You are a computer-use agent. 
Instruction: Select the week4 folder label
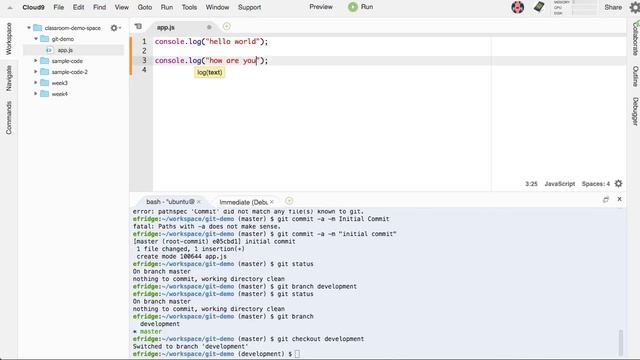point(60,94)
